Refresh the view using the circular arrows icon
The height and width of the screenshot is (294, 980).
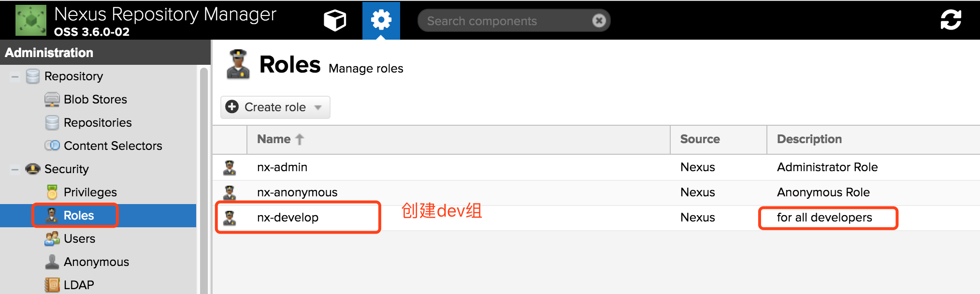tap(951, 20)
